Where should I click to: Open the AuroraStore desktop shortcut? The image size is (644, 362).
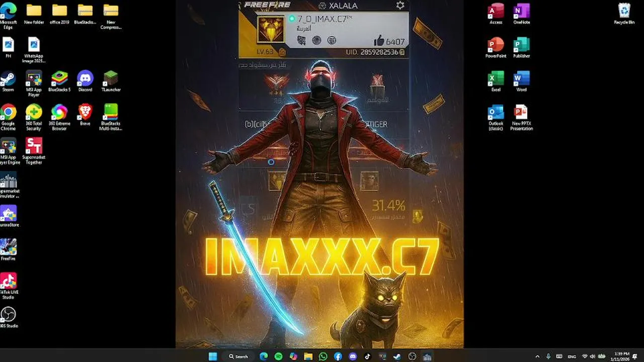[9, 216]
